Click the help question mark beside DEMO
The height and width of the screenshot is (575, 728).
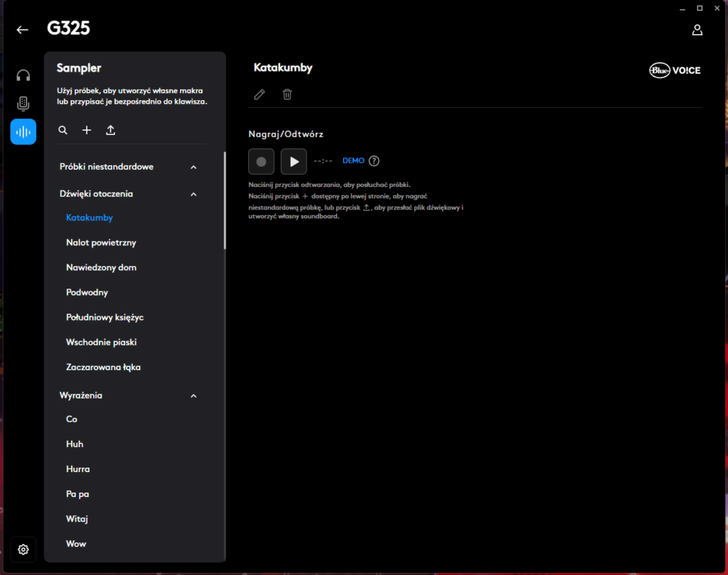tap(374, 161)
